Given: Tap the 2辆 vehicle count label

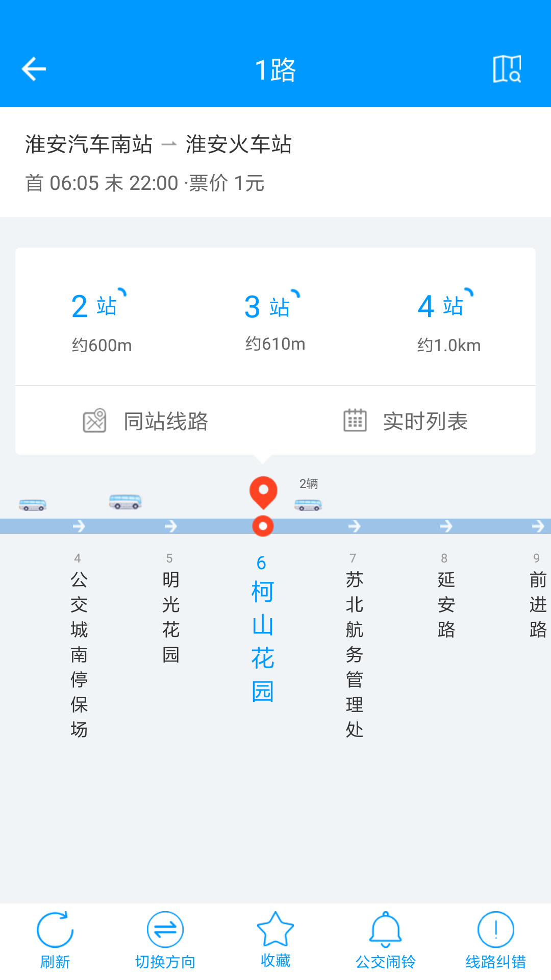Looking at the screenshot, I should [x=309, y=483].
